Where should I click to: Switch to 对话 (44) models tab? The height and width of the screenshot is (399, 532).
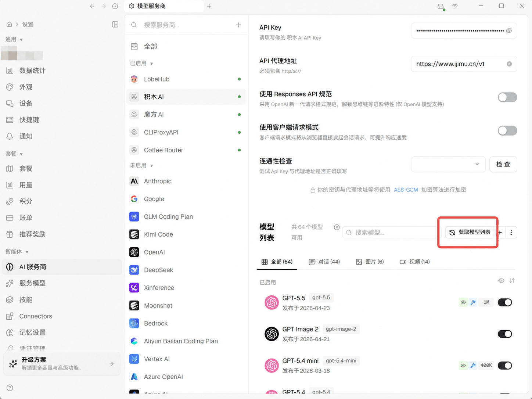pos(324,262)
